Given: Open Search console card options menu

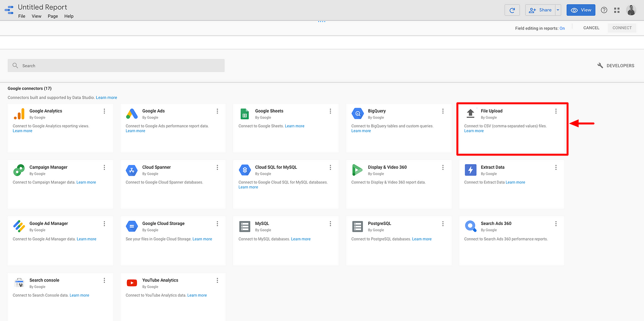Looking at the screenshot, I should click(104, 280).
